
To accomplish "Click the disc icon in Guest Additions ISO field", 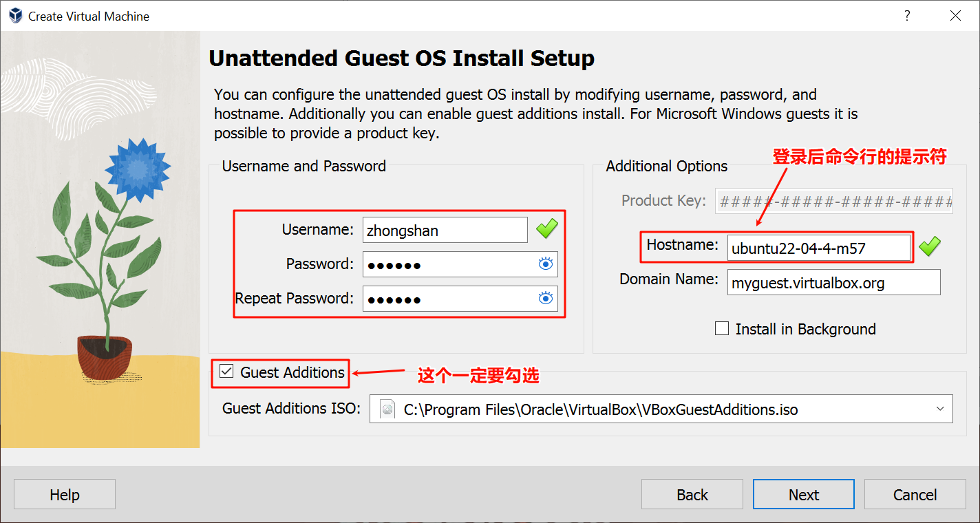I will (388, 409).
